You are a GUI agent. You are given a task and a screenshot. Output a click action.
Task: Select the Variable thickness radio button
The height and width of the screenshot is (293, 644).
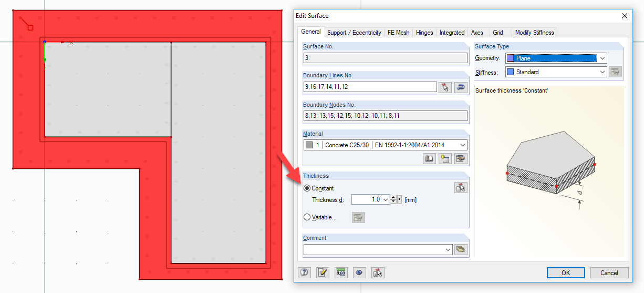[307, 217]
